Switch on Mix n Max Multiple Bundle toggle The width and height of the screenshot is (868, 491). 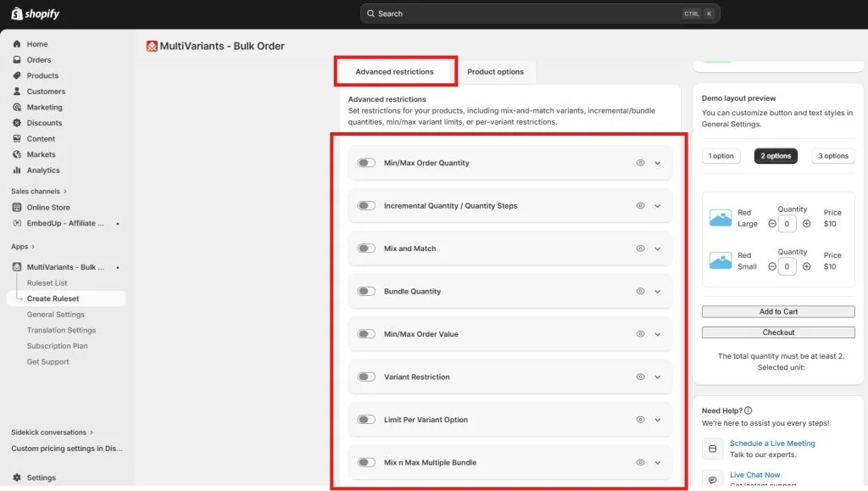coord(366,462)
